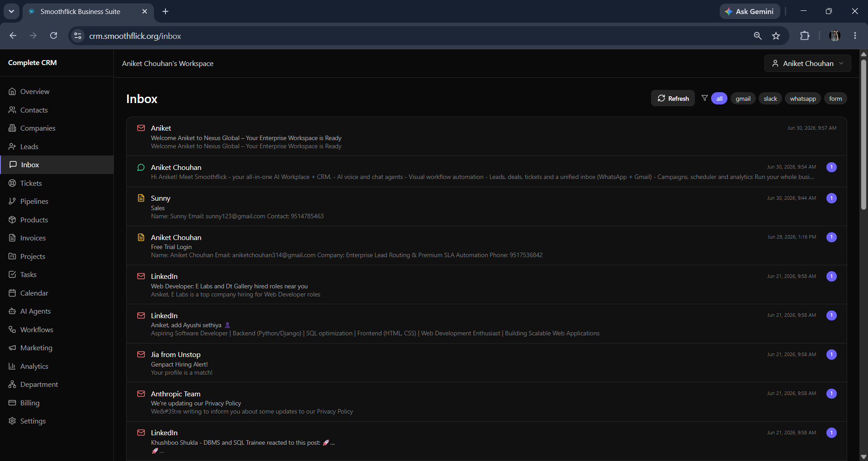Viewport: 868px width, 461px height.
Task: Open LinkedIn 'Khushboo Shukla' reaction message
Action: pyautogui.click(x=486, y=441)
